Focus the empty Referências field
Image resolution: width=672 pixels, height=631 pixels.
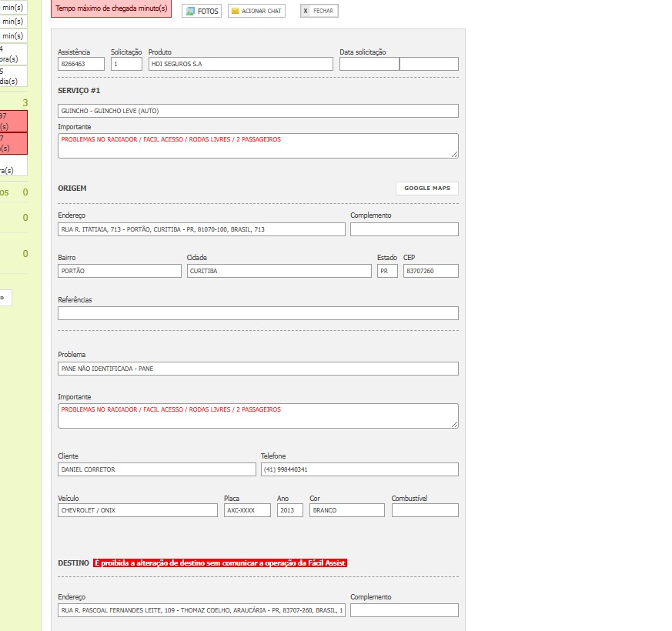click(x=258, y=313)
